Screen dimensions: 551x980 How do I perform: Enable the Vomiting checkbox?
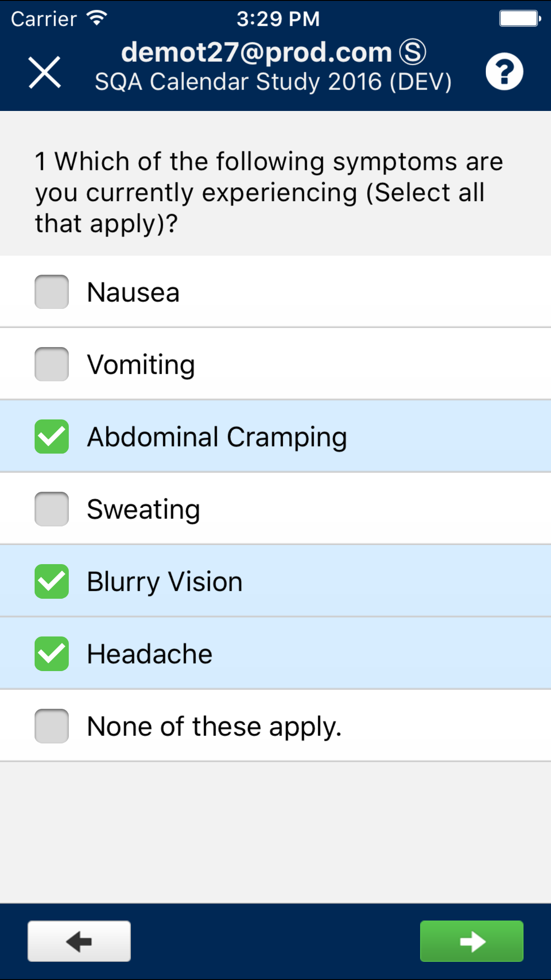[x=52, y=364]
